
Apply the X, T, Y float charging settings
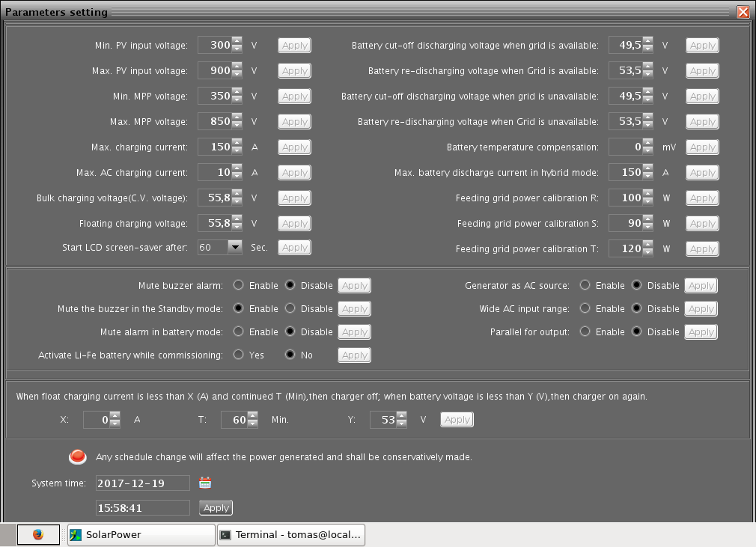pos(457,419)
